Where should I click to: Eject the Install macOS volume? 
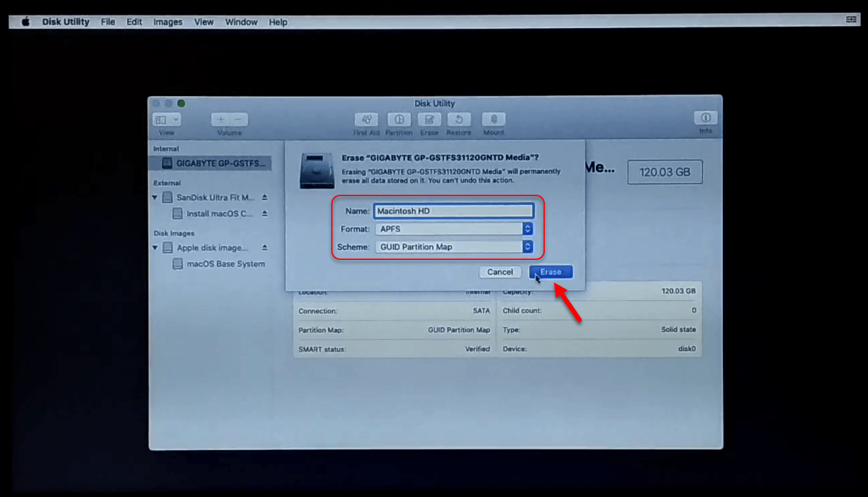[265, 214]
